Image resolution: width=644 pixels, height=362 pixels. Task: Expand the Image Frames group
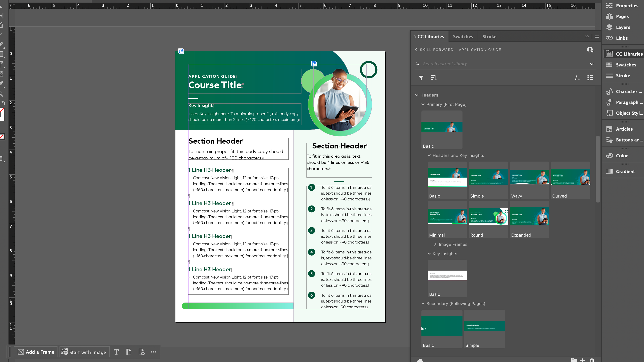(x=435, y=244)
